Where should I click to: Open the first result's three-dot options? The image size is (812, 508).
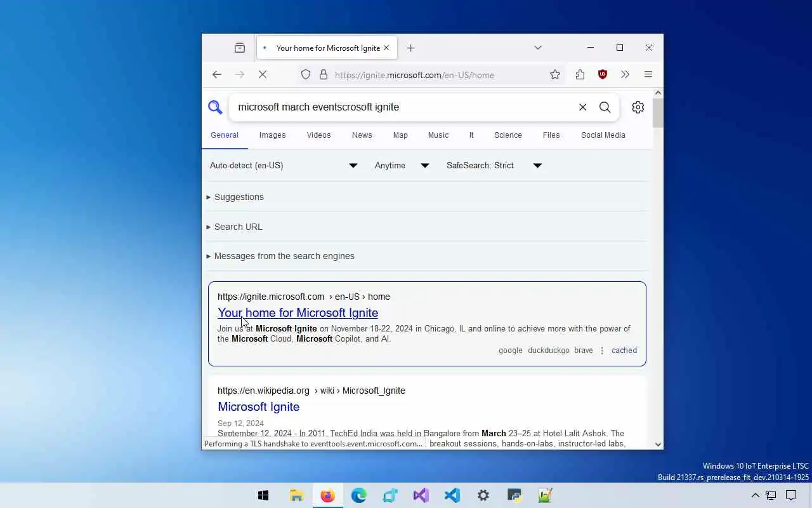[x=602, y=351]
